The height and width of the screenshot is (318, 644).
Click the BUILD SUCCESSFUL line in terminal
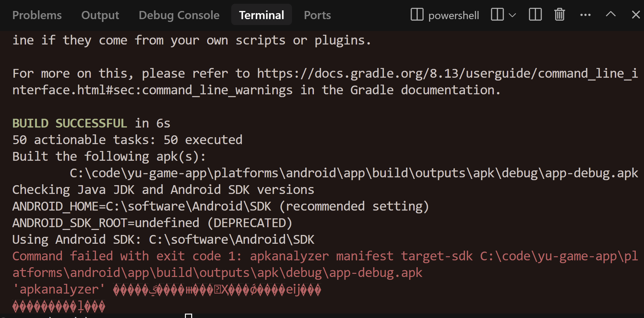tap(91, 123)
